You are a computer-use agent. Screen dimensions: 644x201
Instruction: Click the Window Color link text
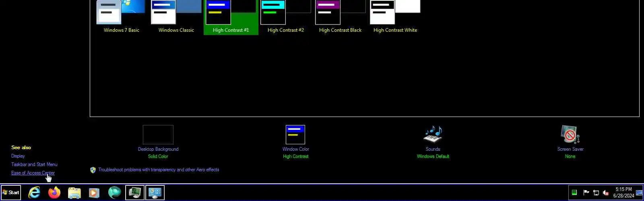[x=295, y=149]
